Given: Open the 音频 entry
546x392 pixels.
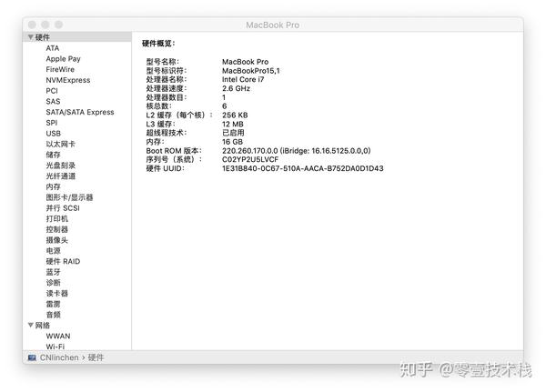Looking at the screenshot, I should click(54, 315).
